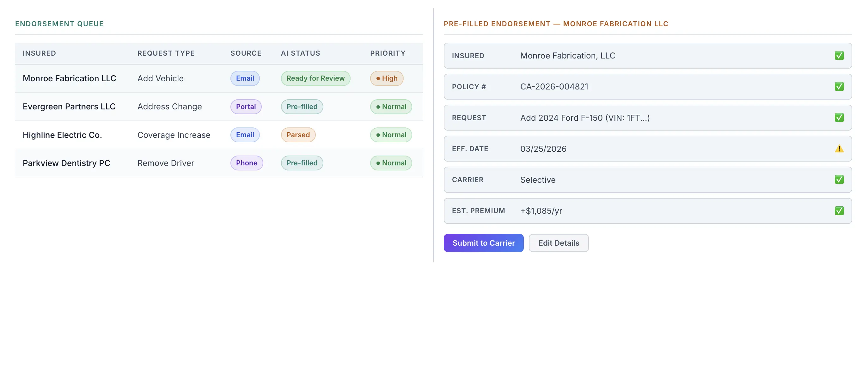This screenshot has width=868, height=375.
Task: Click the Edit Details button
Action: click(558, 243)
